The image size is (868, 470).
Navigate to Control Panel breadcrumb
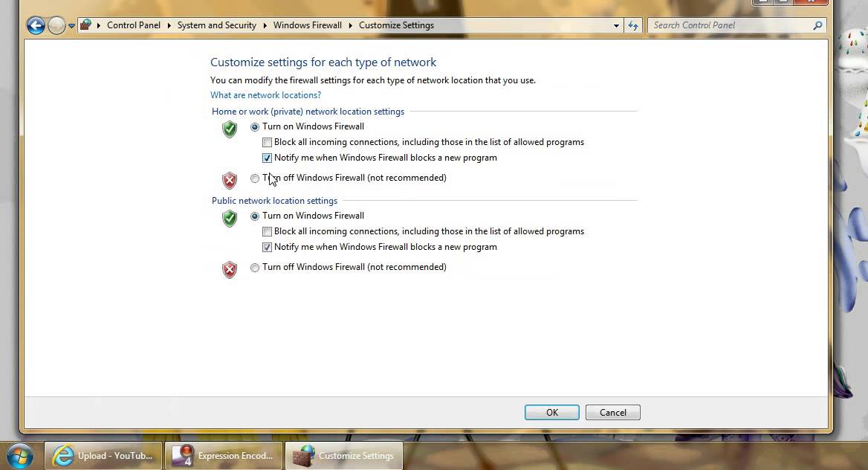coord(134,25)
